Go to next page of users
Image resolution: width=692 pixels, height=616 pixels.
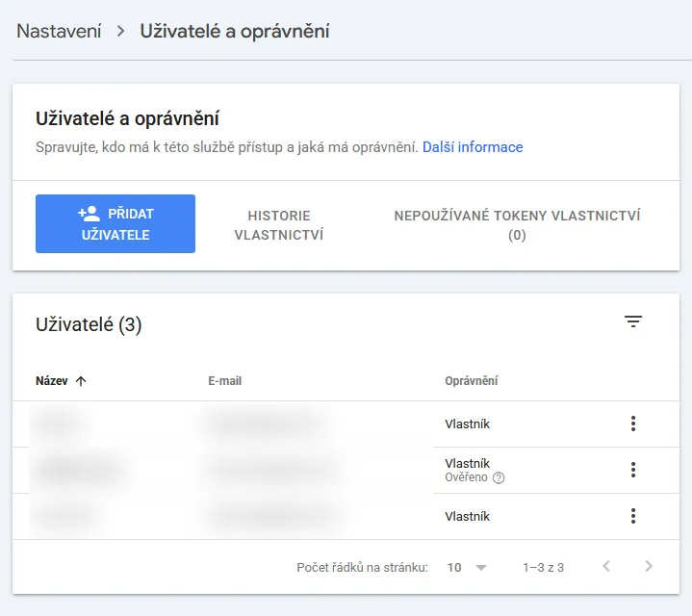[x=649, y=566]
